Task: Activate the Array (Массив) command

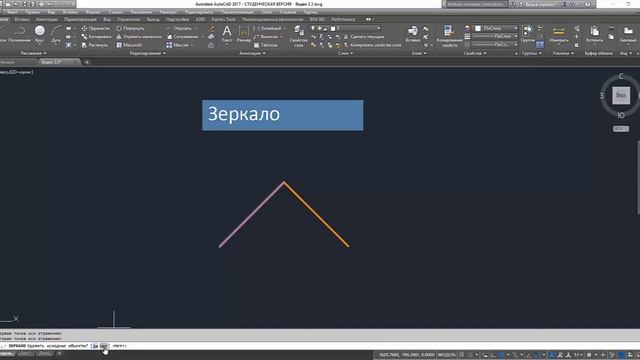Action: pos(178,45)
